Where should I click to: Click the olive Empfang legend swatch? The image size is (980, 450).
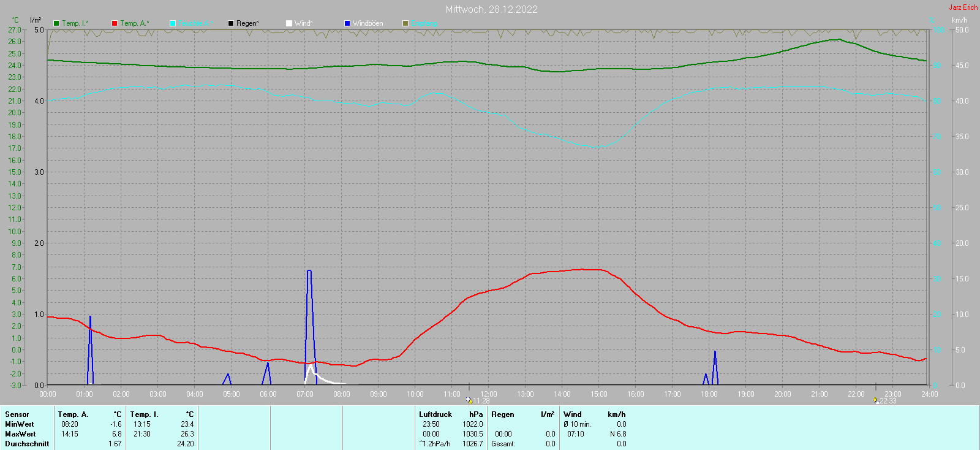(x=405, y=23)
